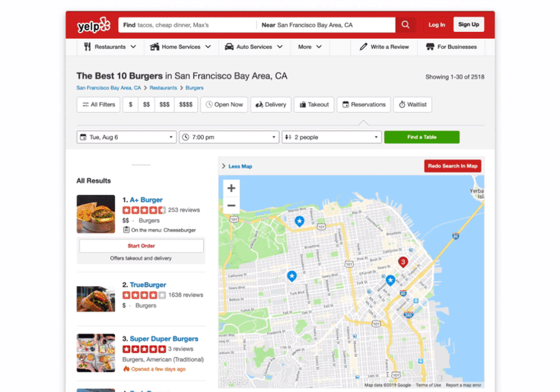
Task: Zoom in on the map
Action: tap(231, 188)
